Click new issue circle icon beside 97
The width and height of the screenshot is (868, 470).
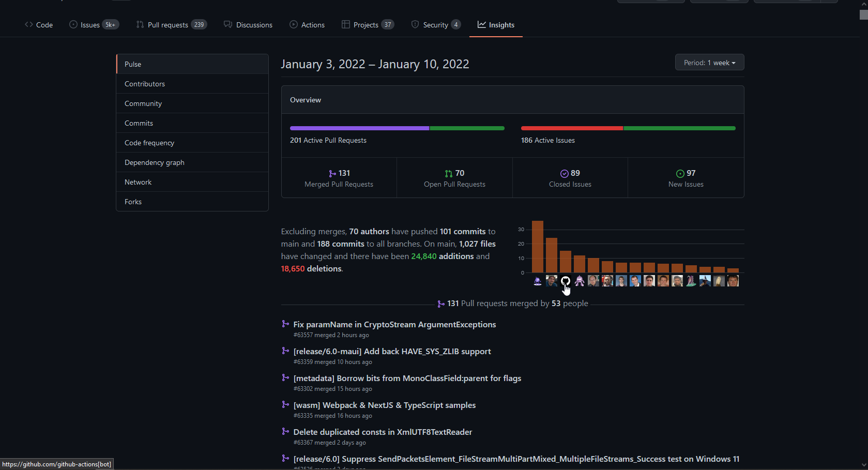point(680,174)
